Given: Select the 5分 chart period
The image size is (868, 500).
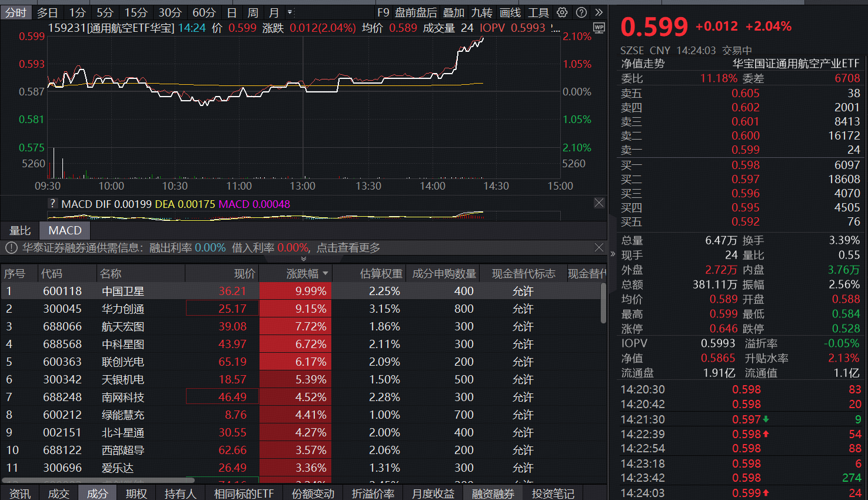Looking at the screenshot, I should coord(105,12).
